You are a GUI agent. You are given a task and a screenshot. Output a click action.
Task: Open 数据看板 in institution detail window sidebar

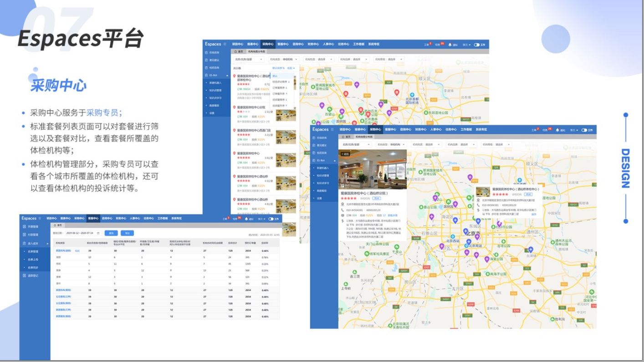click(x=322, y=191)
